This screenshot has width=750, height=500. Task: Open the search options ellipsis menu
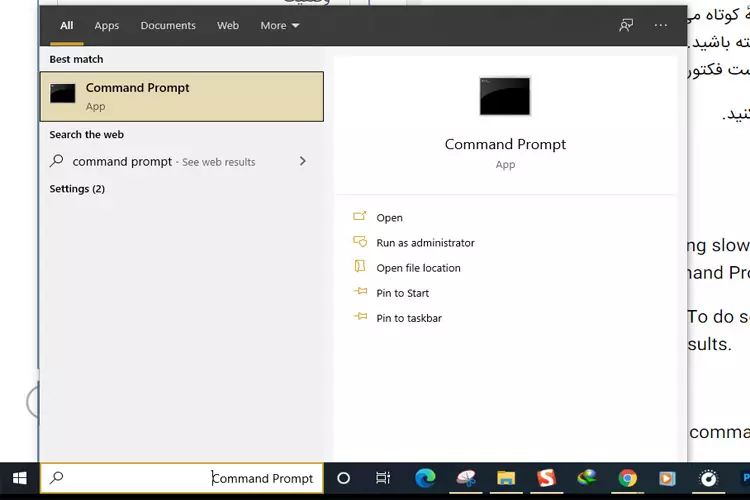tap(661, 25)
